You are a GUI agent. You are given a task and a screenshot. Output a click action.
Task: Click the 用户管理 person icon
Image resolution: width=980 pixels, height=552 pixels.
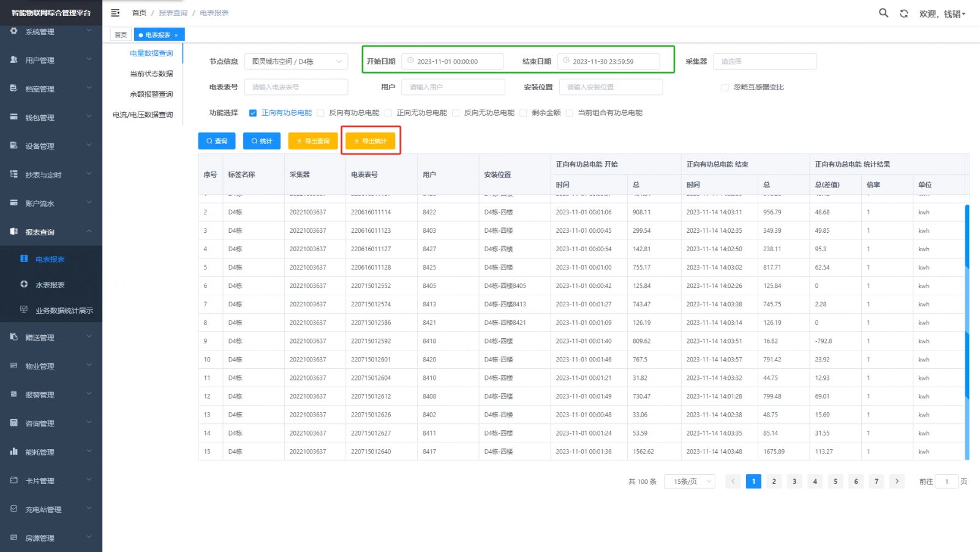coord(13,59)
